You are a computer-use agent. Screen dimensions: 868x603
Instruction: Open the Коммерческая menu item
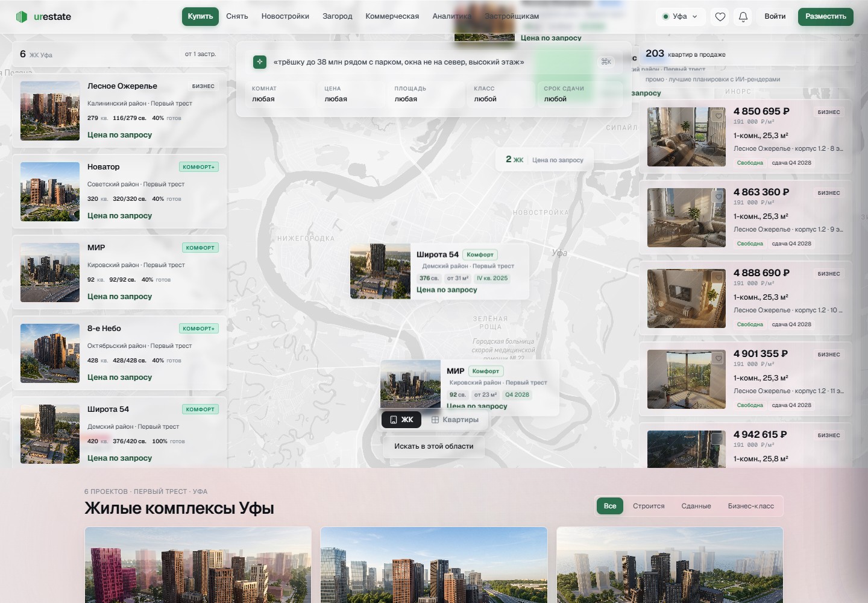(392, 17)
